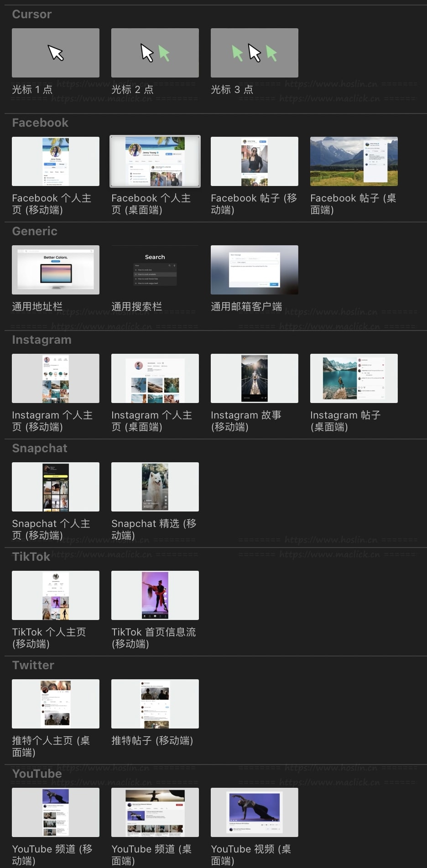Select TikTok 个人主页 (移动端) template thumbnail

(x=56, y=595)
